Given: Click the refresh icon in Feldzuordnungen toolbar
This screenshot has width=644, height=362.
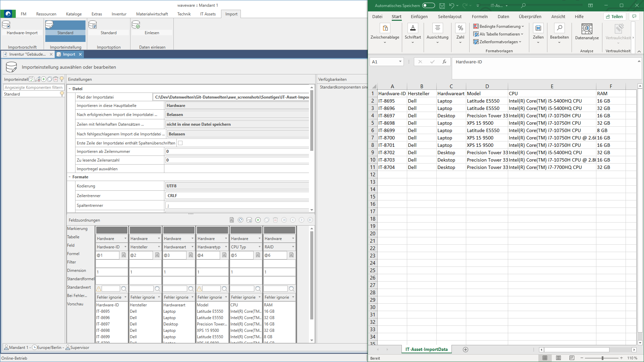Looking at the screenshot, I should [x=240, y=220].
